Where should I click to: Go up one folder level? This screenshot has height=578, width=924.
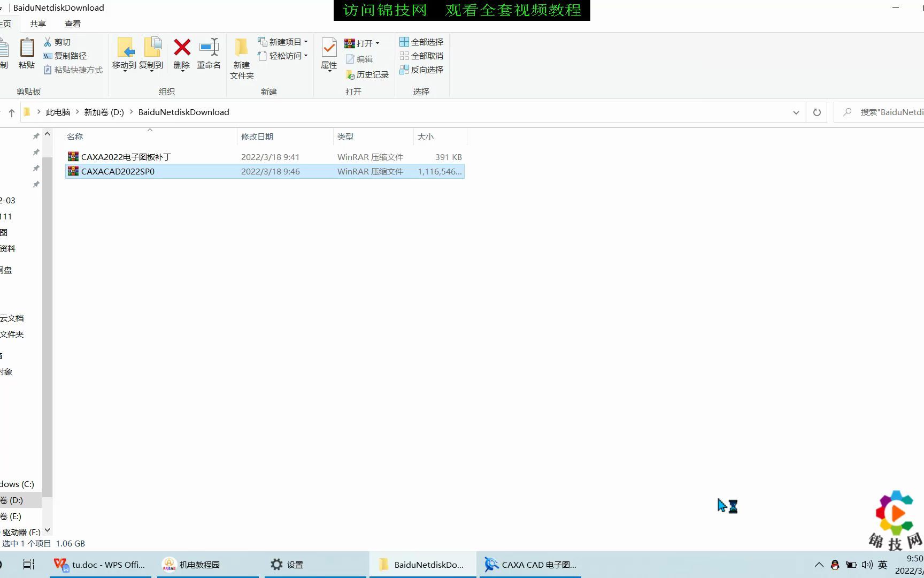pos(12,112)
